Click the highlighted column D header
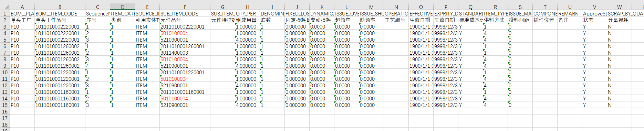This screenshot has width=644, height=131. coord(122,7)
